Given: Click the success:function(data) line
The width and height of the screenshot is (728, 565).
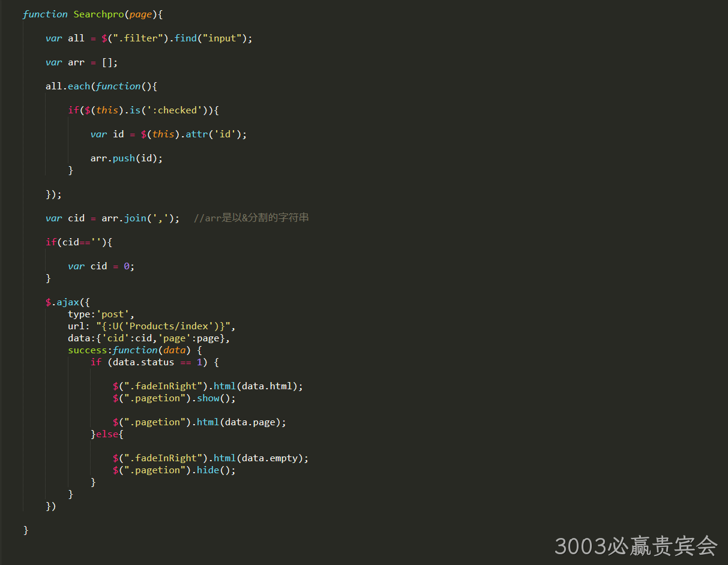Looking at the screenshot, I should [135, 350].
